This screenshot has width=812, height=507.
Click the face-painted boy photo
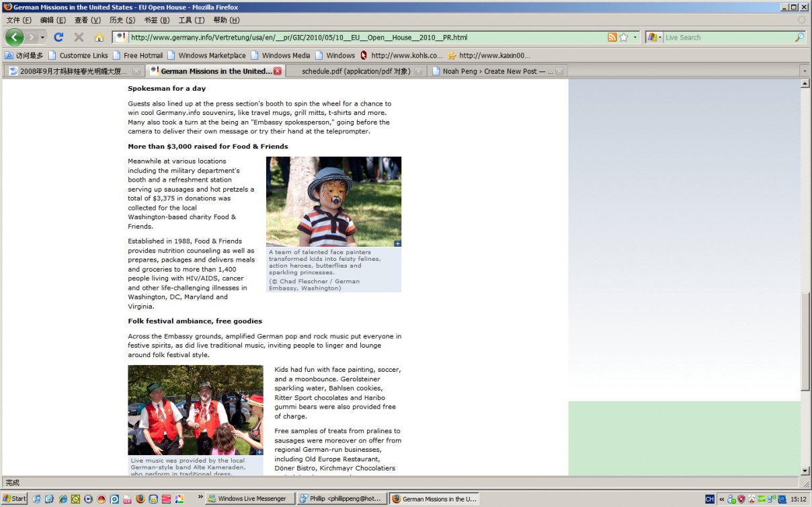pos(333,202)
